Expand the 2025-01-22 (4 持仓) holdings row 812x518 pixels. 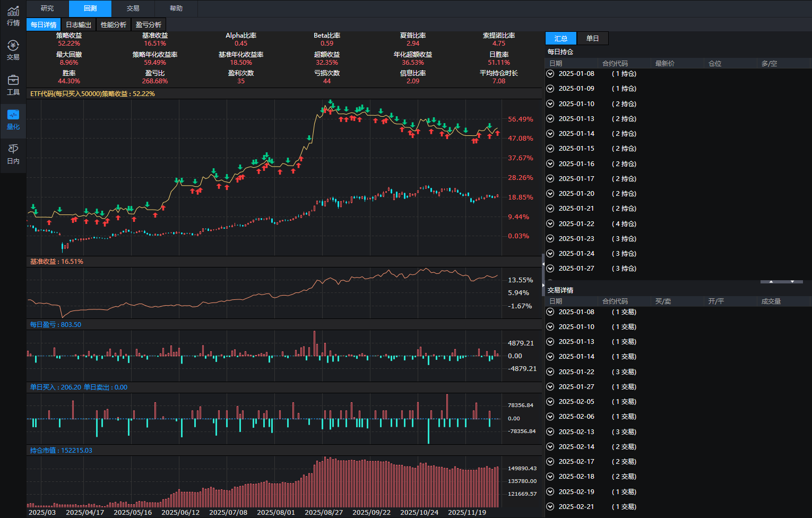pos(550,224)
